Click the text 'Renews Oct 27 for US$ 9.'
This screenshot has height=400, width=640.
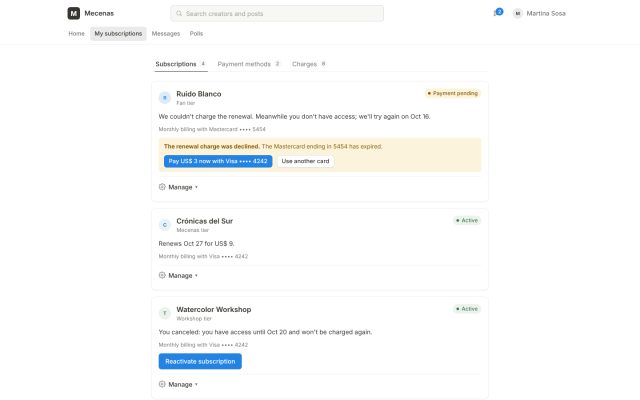196,244
